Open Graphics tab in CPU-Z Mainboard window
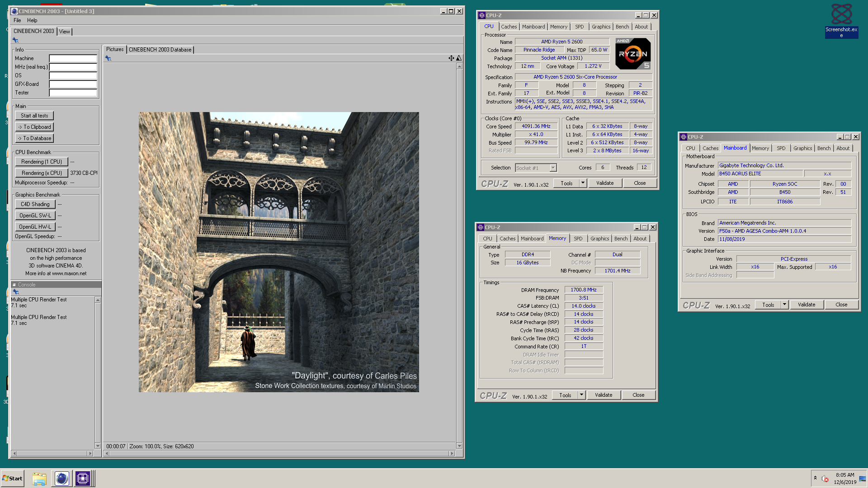Image resolution: width=868 pixels, height=488 pixels. (x=802, y=148)
